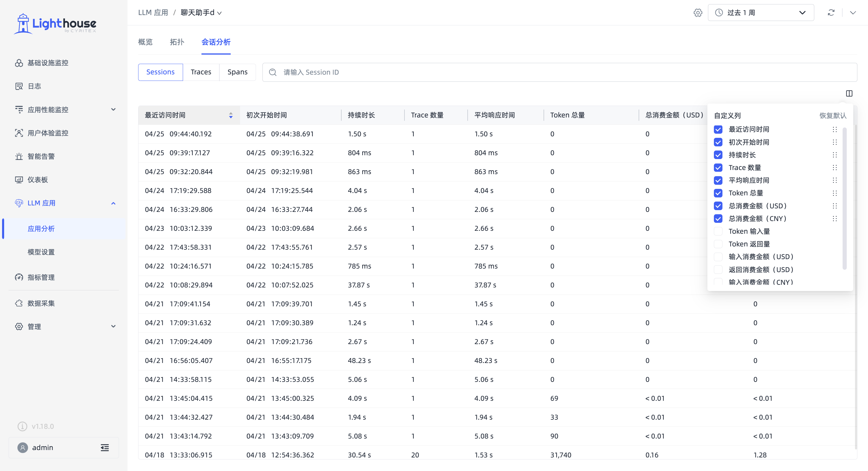Click session row 04/25 09:44:40.192
868x471 pixels.
[422, 134]
